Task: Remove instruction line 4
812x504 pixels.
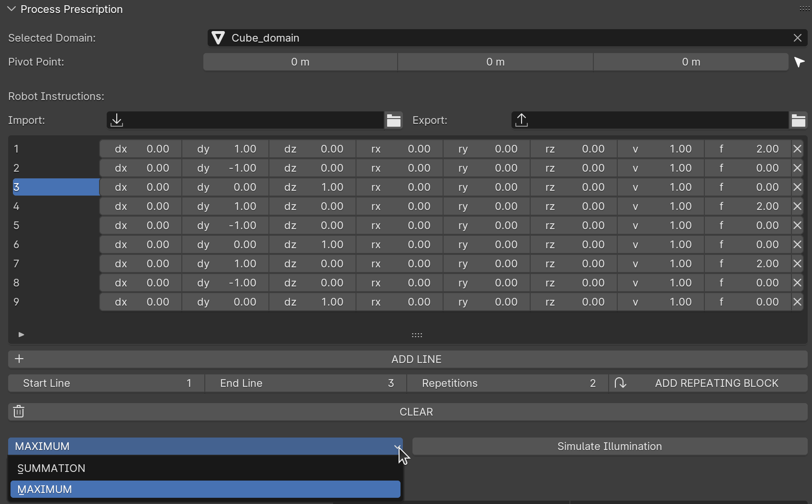Action: 797,206
